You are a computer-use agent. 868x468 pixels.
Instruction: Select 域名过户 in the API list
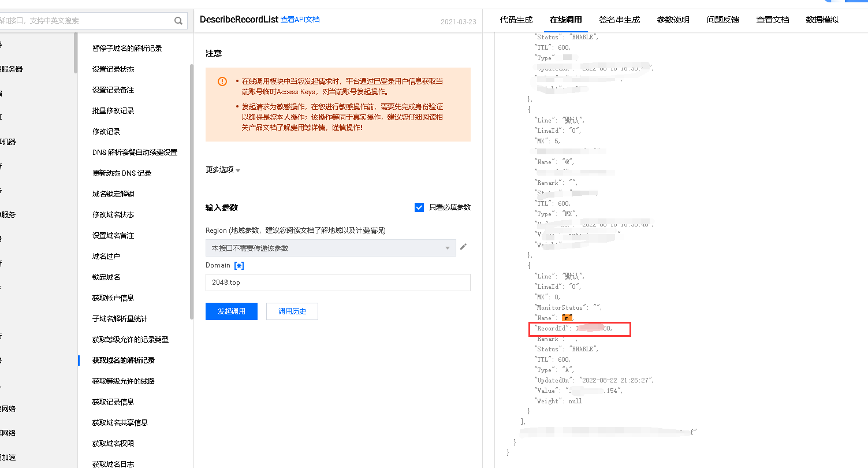[106, 257]
